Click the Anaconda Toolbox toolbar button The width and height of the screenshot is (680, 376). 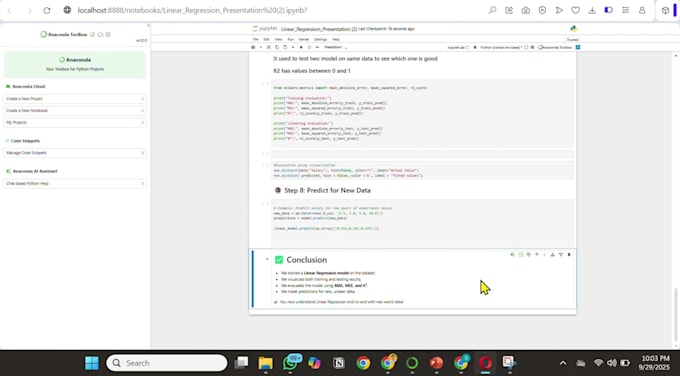coord(555,47)
